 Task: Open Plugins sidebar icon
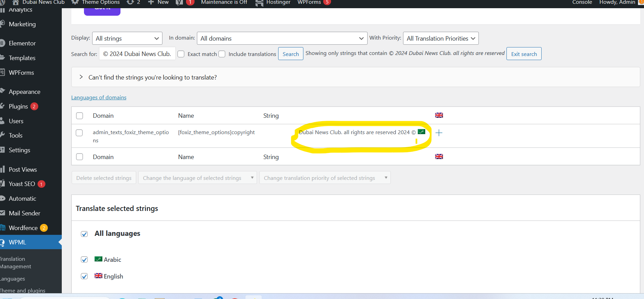coord(2,106)
